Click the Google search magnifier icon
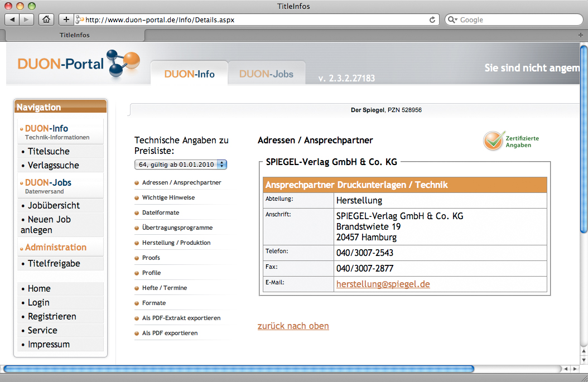588x382 pixels. pos(452,20)
